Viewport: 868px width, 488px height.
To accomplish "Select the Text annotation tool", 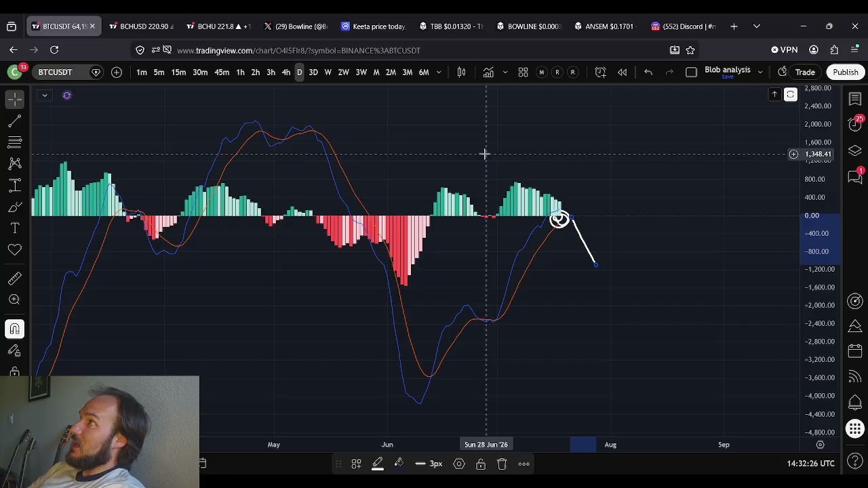I will pos(14,228).
